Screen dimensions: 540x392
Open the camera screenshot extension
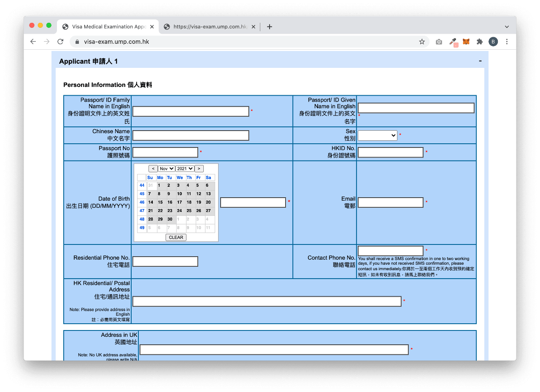click(439, 42)
